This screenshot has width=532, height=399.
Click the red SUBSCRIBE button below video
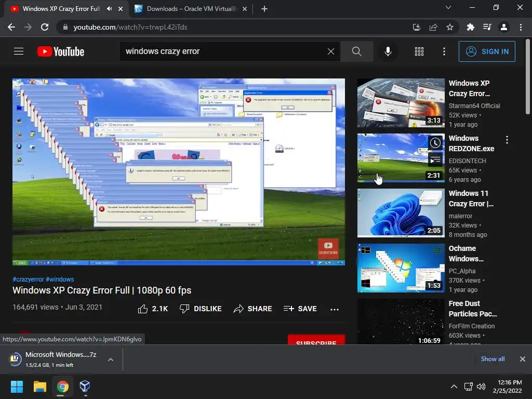[x=316, y=340]
